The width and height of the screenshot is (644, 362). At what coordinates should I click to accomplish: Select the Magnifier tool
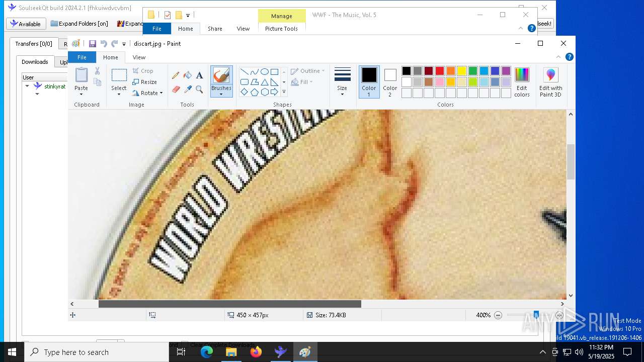coord(200,89)
